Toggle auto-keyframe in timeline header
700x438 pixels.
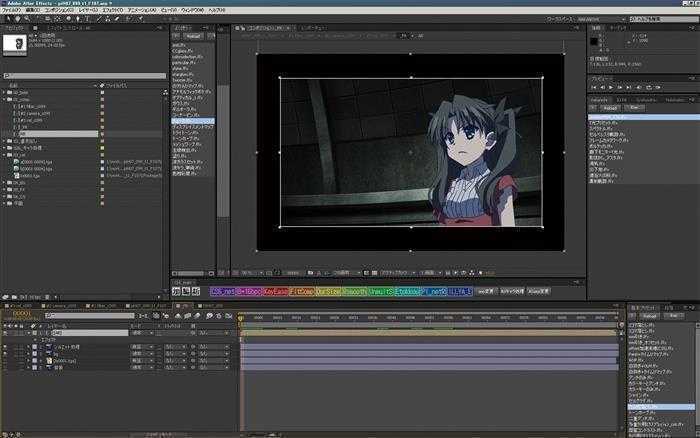point(219,316)
